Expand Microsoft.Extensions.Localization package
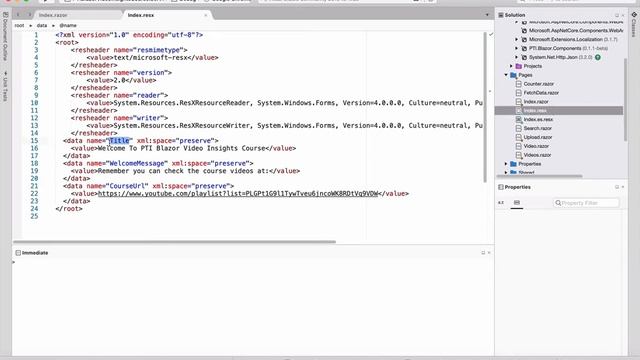Screen dimensions: 640x360 [x=517, y=40]
